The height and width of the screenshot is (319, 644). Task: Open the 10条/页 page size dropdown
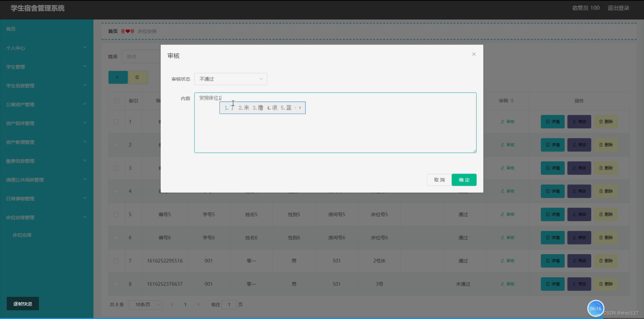point(145,305)
